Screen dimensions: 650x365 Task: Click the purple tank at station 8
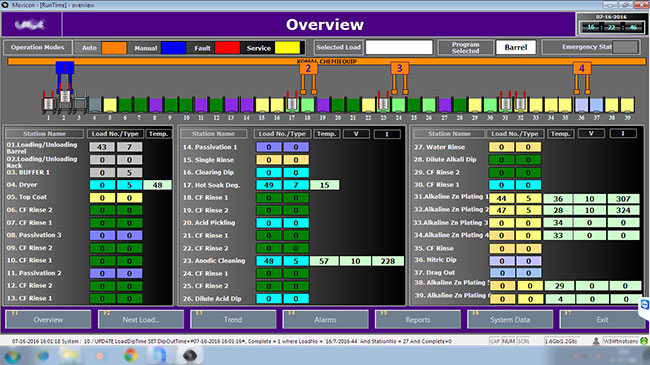pyautogui.click(x=156, y=105)
